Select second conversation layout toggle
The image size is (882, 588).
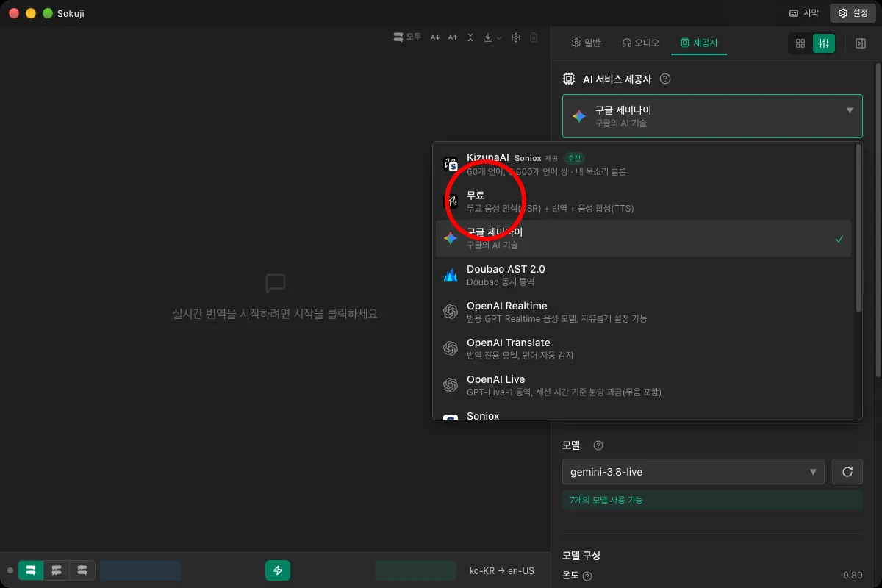point(57,570)
